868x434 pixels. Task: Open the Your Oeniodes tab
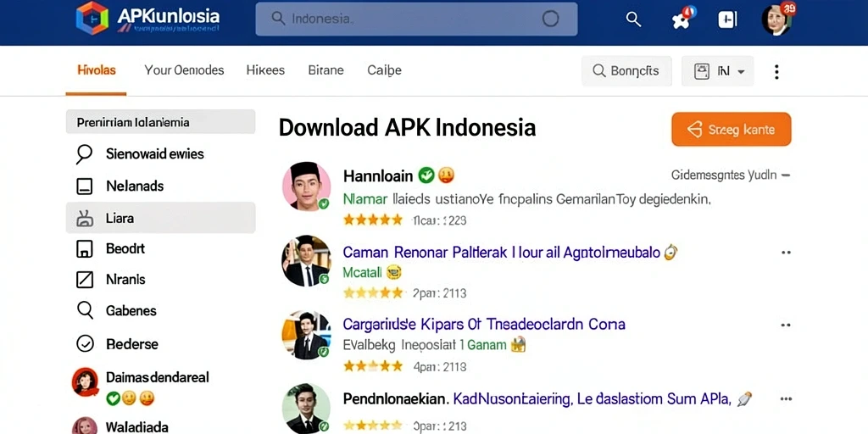tap(184, 70)
